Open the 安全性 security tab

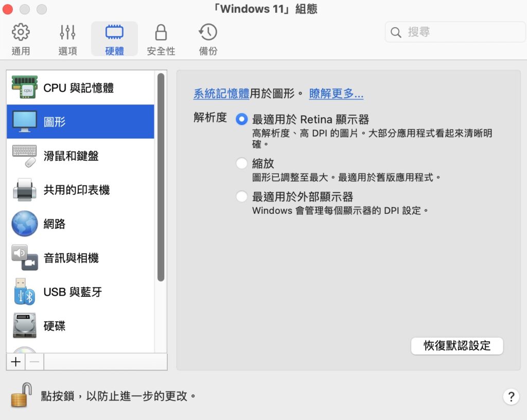[161, 39]
